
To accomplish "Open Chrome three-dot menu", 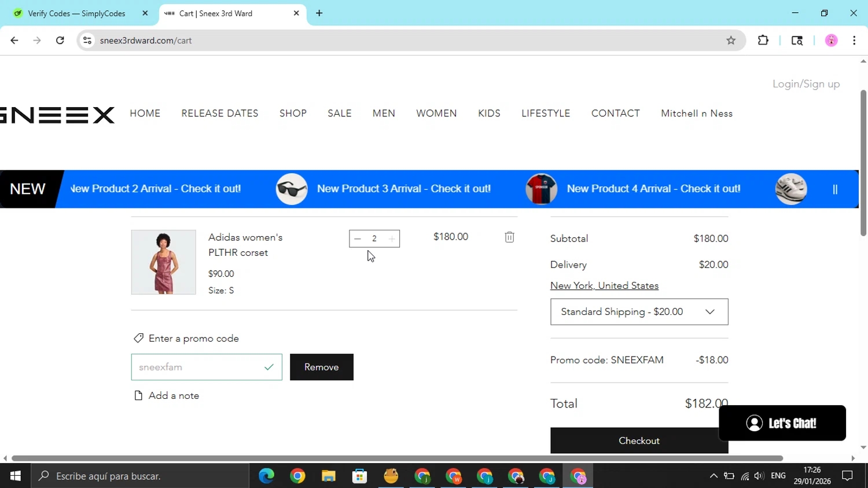I will 854,41.
